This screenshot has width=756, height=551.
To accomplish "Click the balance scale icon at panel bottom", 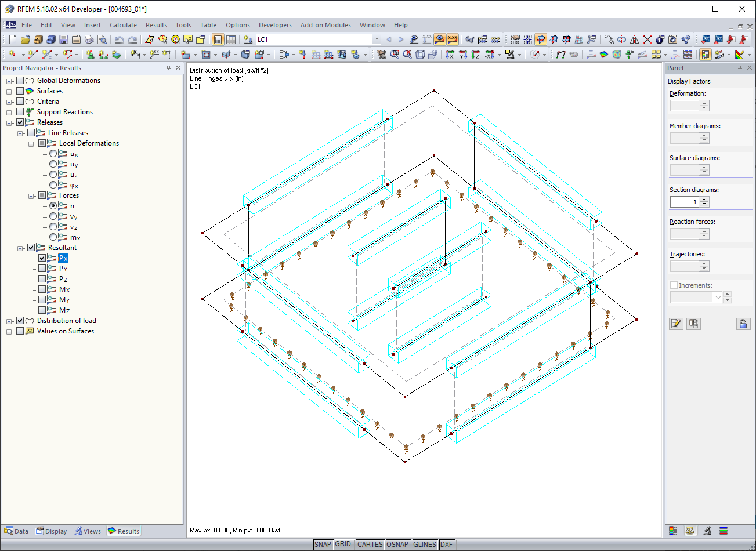I will click(690, 531).
